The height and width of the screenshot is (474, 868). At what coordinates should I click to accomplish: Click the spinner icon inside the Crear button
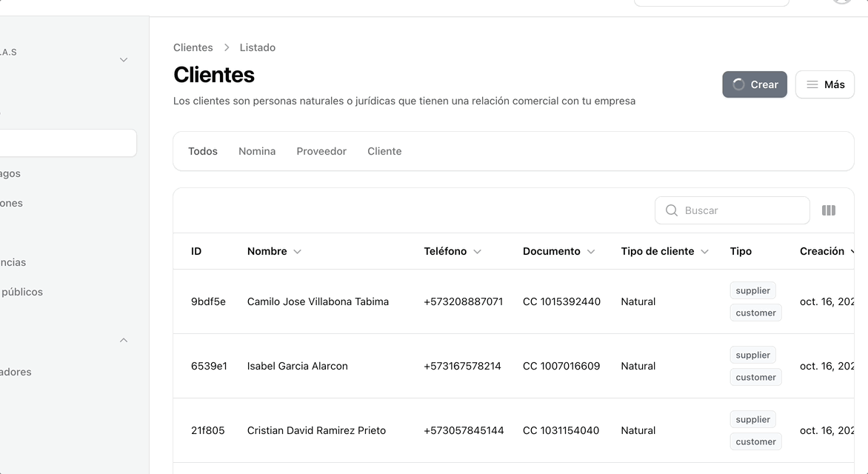[740, 84]
